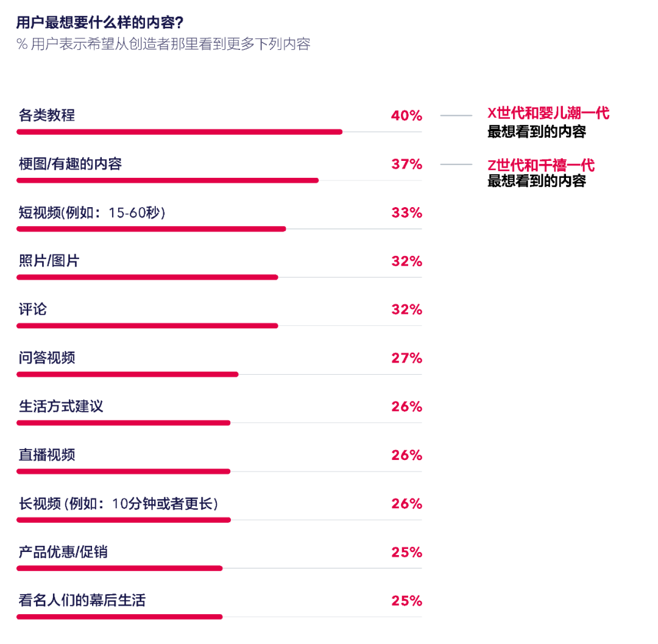Image resolution: width=658 pixels, height=644 pixels.
Task: Click the 看名人们的幕后生活 label
Action: pos(82,601)
